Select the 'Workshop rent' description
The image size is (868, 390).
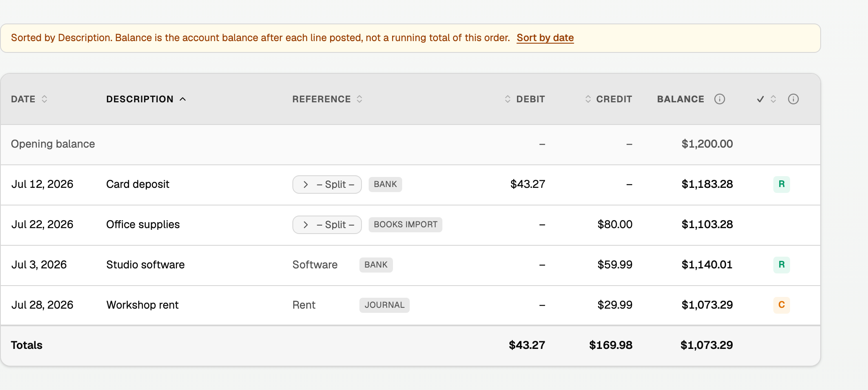pos(142,305)
